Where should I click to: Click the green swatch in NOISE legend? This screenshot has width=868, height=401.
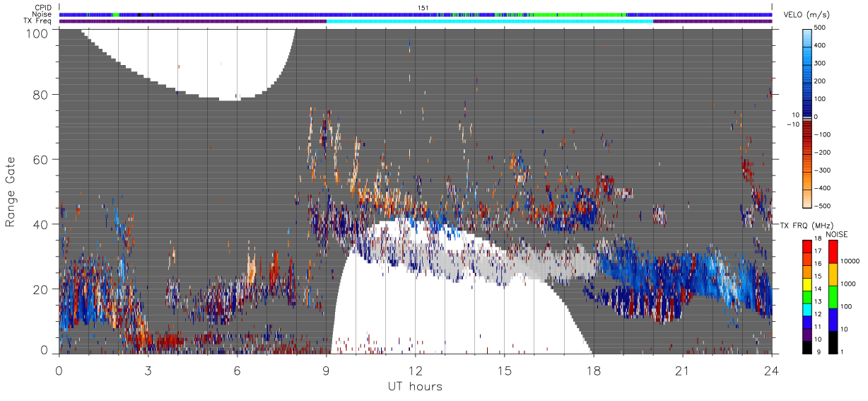[x=833, y=296]
